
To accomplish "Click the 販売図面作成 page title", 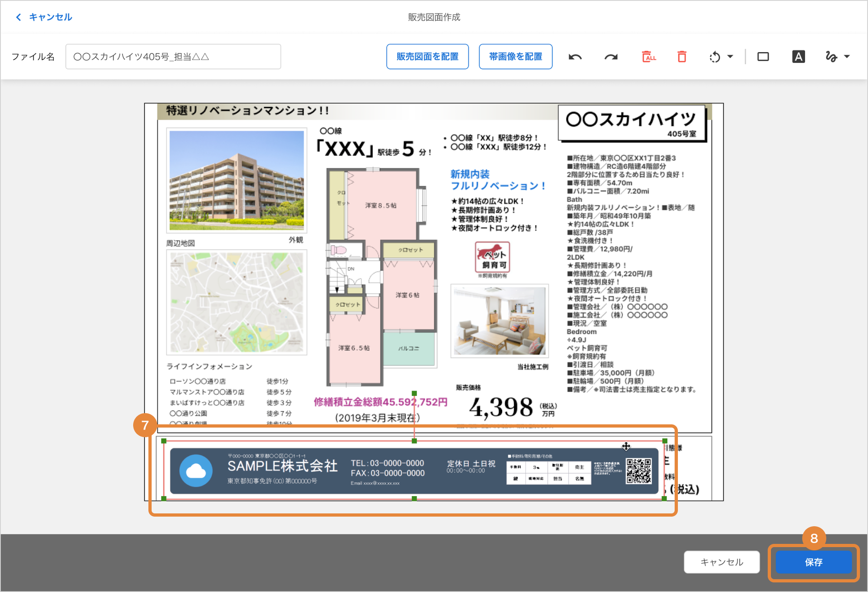I will pyautogui.click(x=434, y=17).
